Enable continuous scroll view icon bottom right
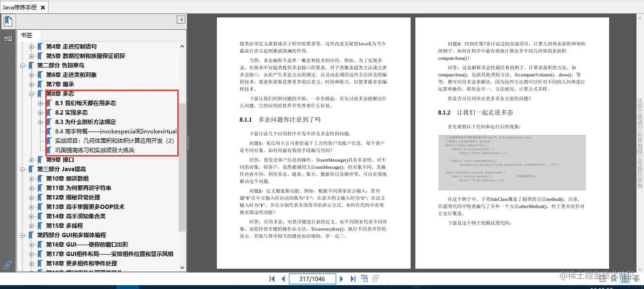 [614, 279]
